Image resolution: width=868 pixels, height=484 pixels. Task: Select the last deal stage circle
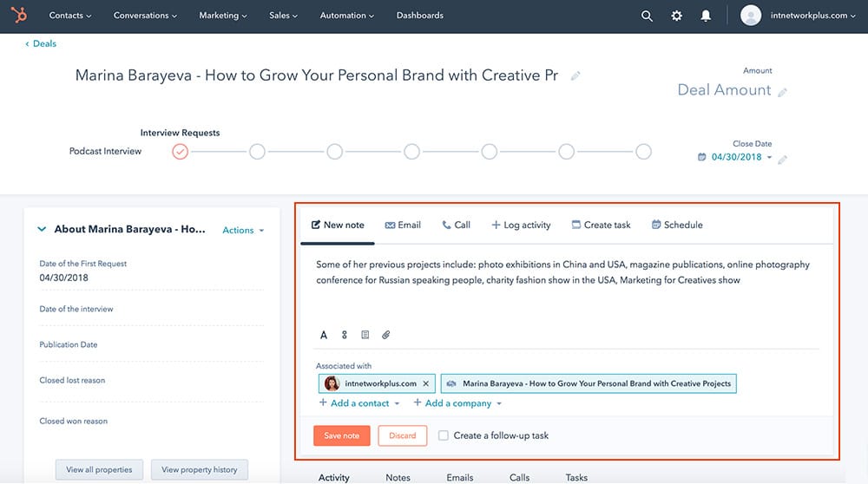point(643,151)
